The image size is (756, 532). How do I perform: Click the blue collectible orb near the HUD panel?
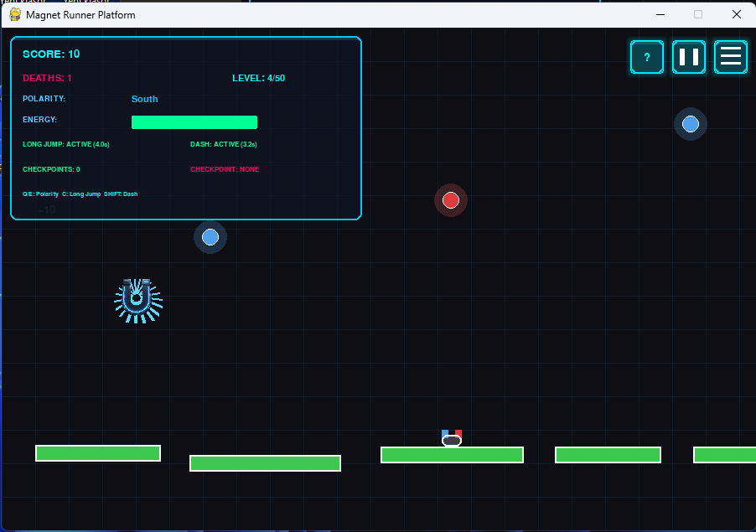coord(210,237)
